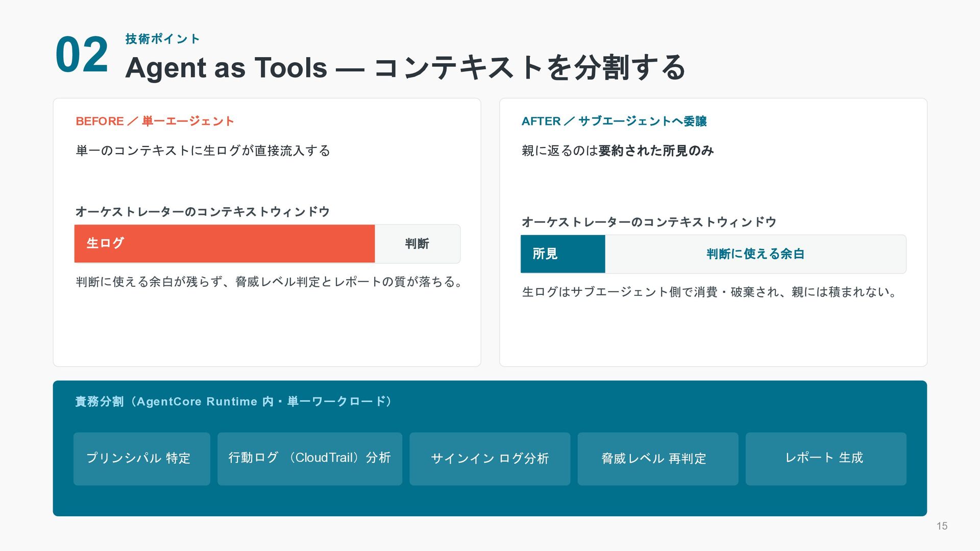Click the 判断に使える余白 segment
The width and height of the screenshot is (980, 551).
coord(755,254)
